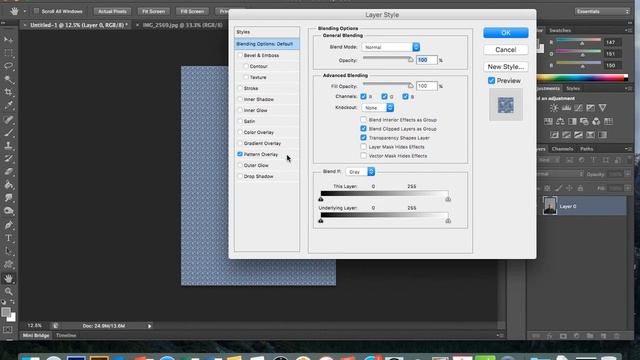This screenshot has height=360, width=640.
Task: Select the Zoom tool
Action: tap(8, 291)
